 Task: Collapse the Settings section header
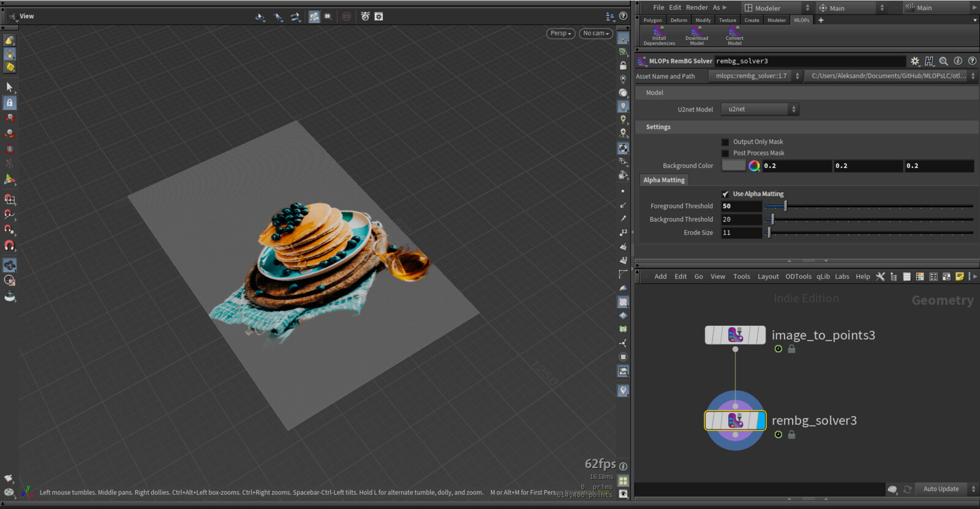point(807,127)
